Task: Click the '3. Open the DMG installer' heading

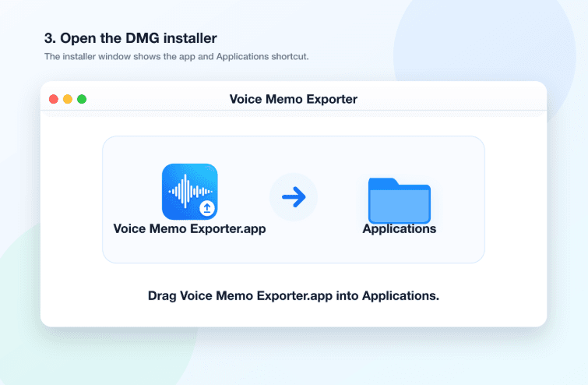Action: [131, 38]
